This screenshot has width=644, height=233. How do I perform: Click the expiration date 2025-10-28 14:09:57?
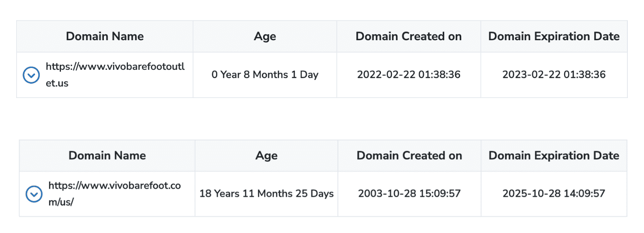point(554,194)
